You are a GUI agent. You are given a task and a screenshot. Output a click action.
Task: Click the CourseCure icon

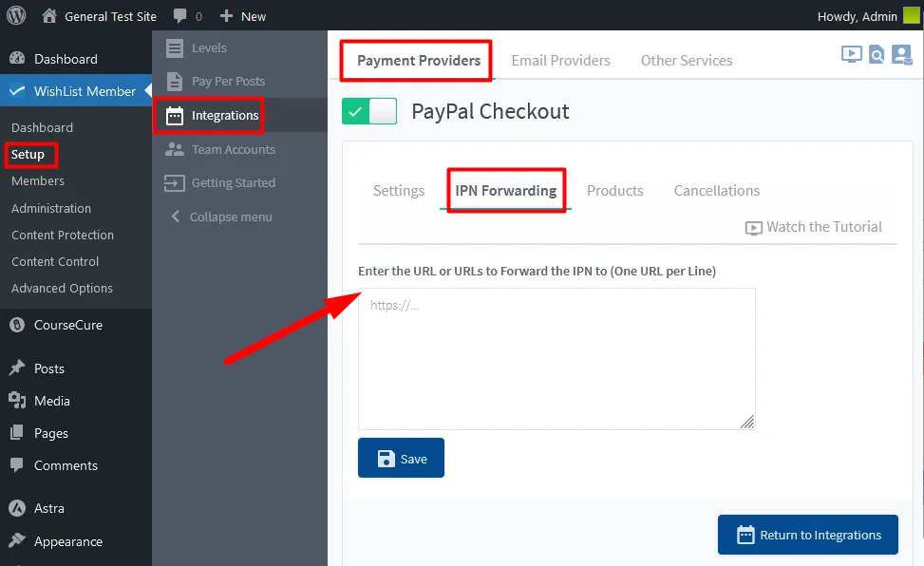click(x=18, y=325)
